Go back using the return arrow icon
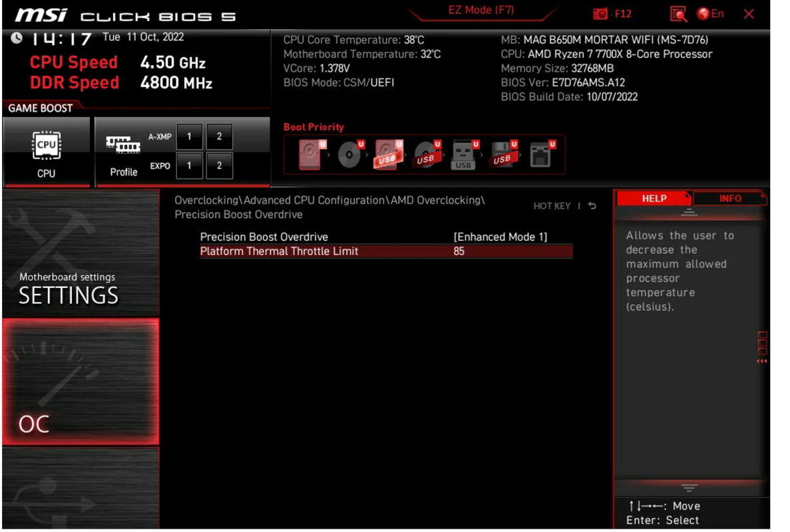 (592, 206)
